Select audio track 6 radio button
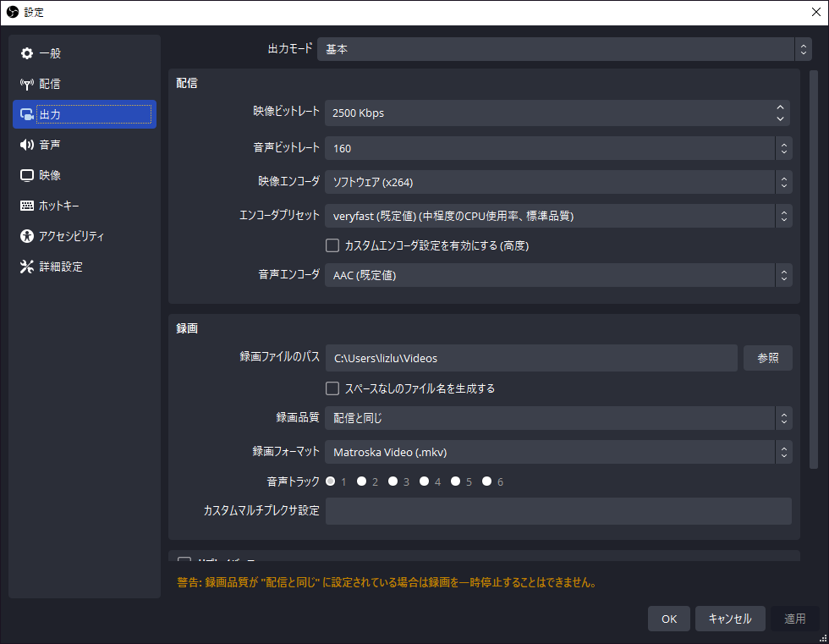 tap(487, 482)
